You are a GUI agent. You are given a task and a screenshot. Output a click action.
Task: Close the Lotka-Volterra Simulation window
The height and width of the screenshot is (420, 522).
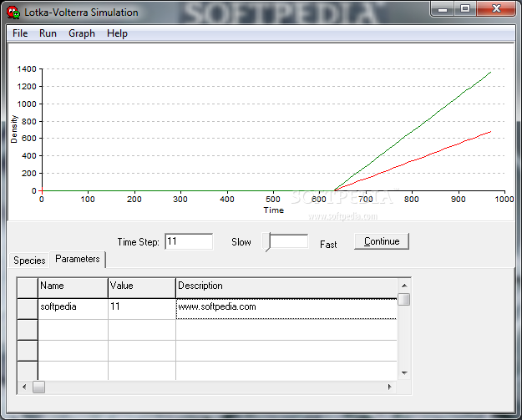(496, 8)
